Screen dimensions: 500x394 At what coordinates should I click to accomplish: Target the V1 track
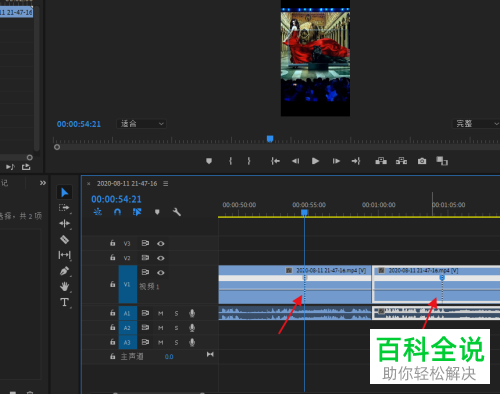[x=128, y=284]
